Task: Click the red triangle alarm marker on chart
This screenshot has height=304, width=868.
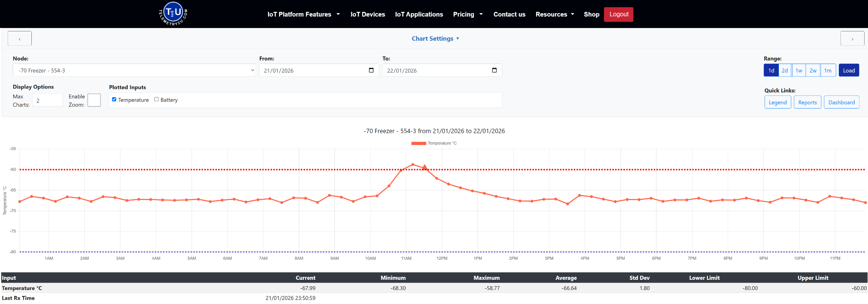Action: (425, 167)
